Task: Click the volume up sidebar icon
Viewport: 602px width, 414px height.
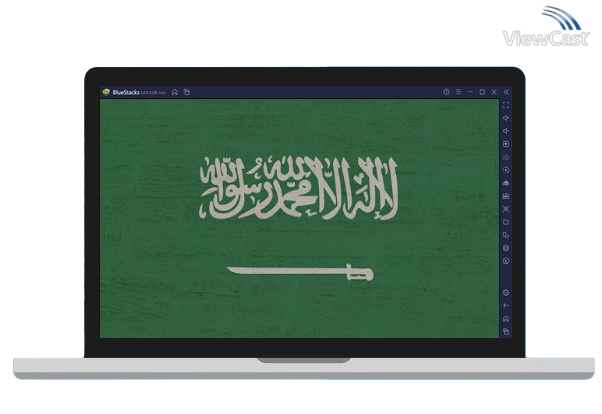Action: click(x=506, y=118)
